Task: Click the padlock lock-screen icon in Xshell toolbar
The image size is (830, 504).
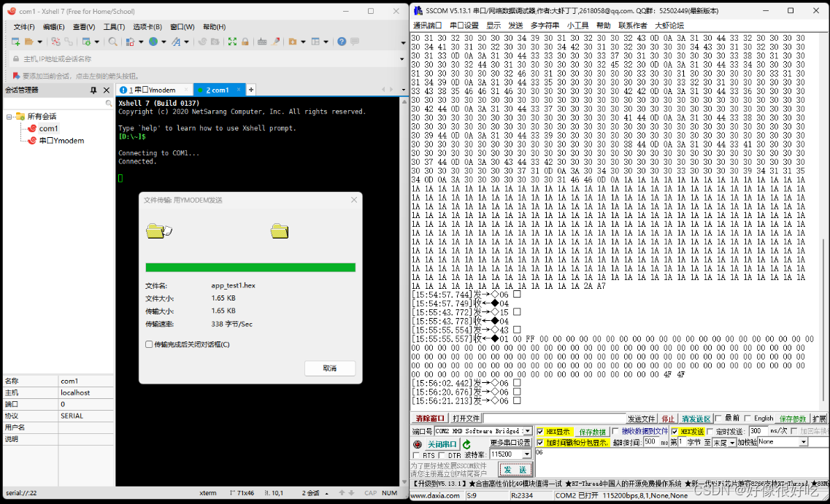Action: 245,42
